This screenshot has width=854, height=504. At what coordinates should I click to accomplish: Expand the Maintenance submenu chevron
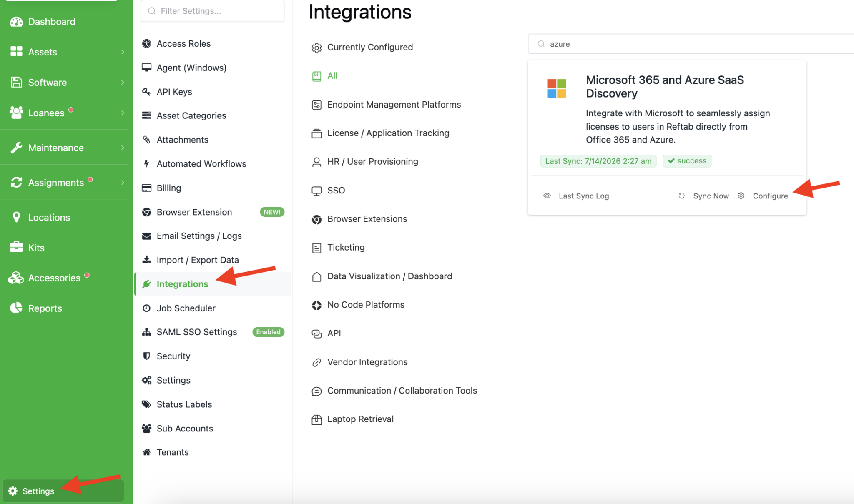pos(123,148)
